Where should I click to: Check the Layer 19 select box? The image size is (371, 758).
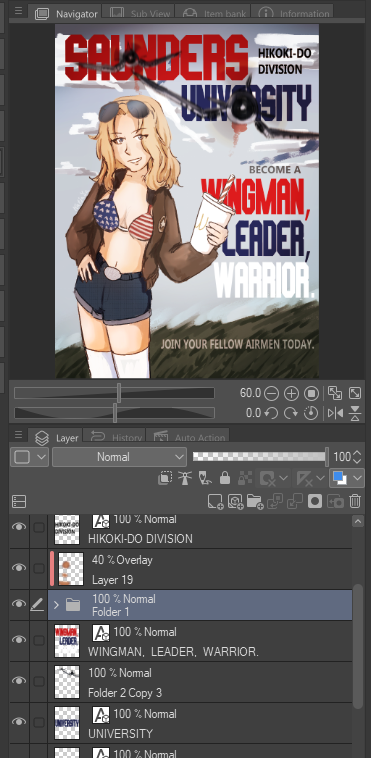coord(39,568)
